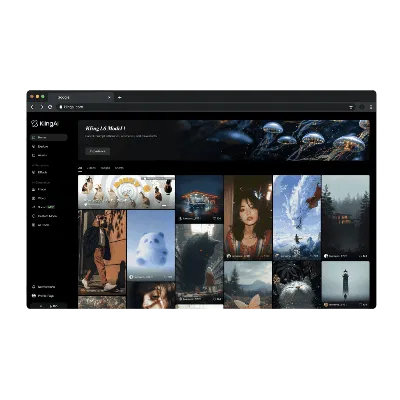Open the browser three-dot menu
The image size is (400, 400).
371,107
